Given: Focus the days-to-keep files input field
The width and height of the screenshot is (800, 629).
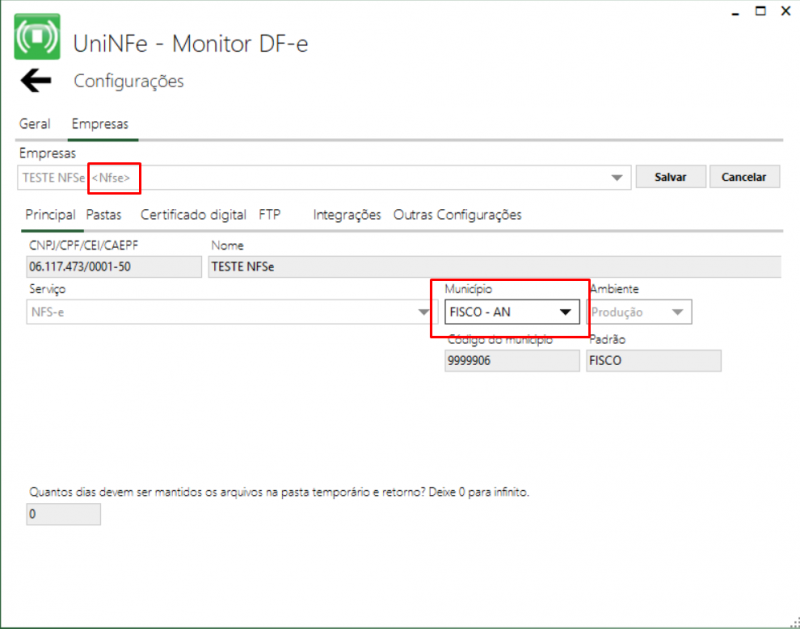Looking at the screenshot, I should pos(64,514).
